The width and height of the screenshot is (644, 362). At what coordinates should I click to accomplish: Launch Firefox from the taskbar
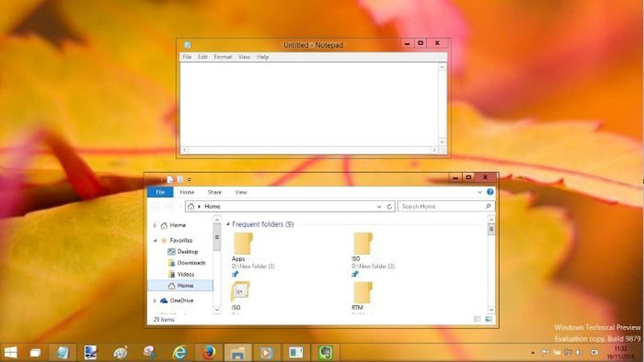209,352
